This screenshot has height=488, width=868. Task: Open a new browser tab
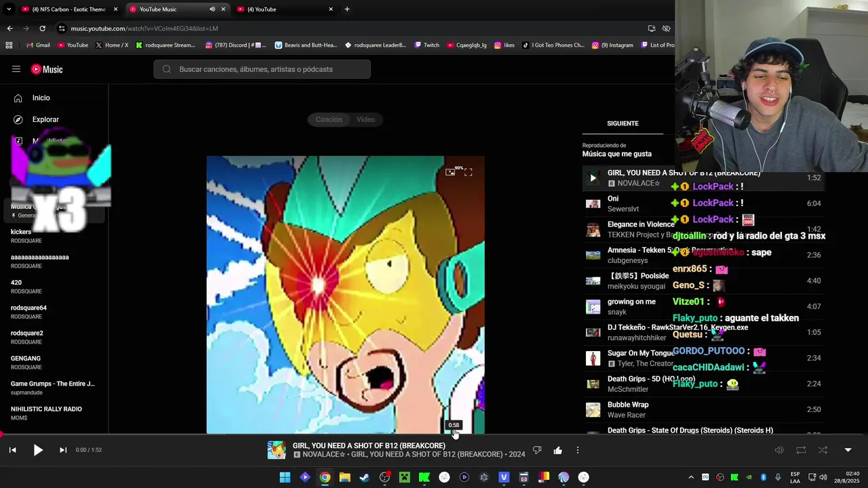(x=347, y=9)
